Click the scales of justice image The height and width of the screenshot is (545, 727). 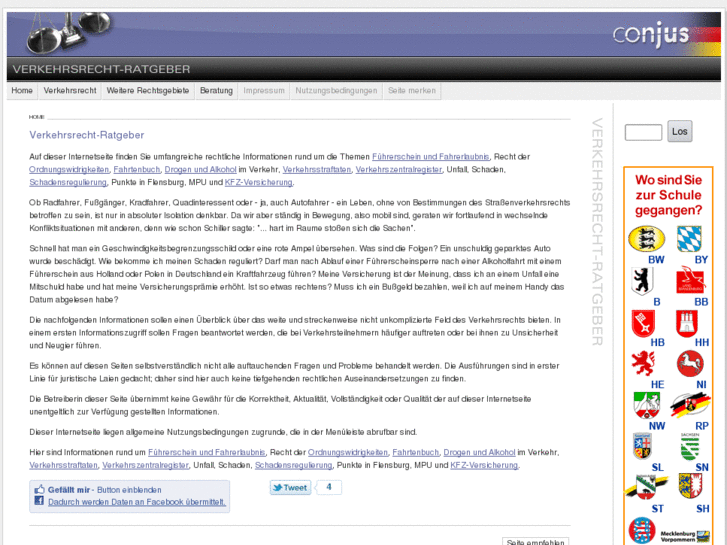pos(67,32)
